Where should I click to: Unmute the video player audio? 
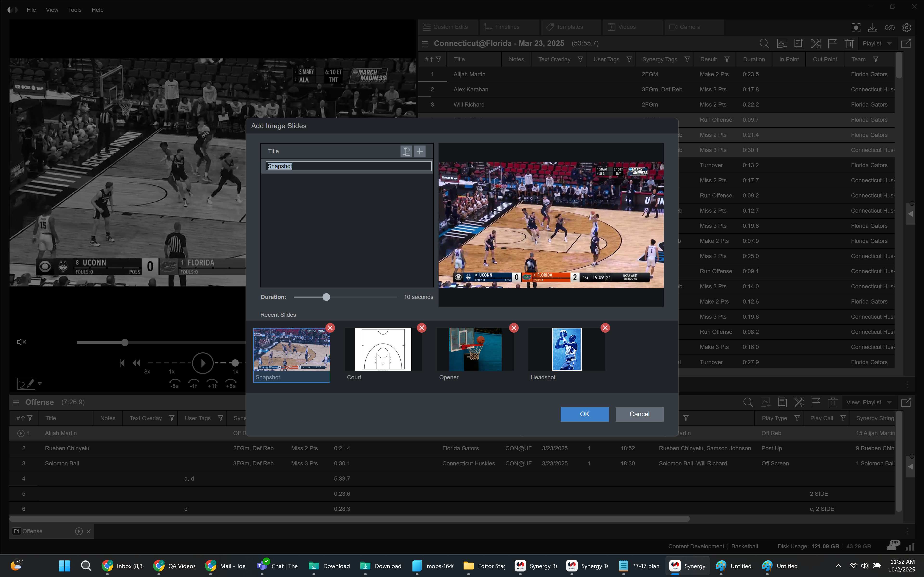coord(22,342)
